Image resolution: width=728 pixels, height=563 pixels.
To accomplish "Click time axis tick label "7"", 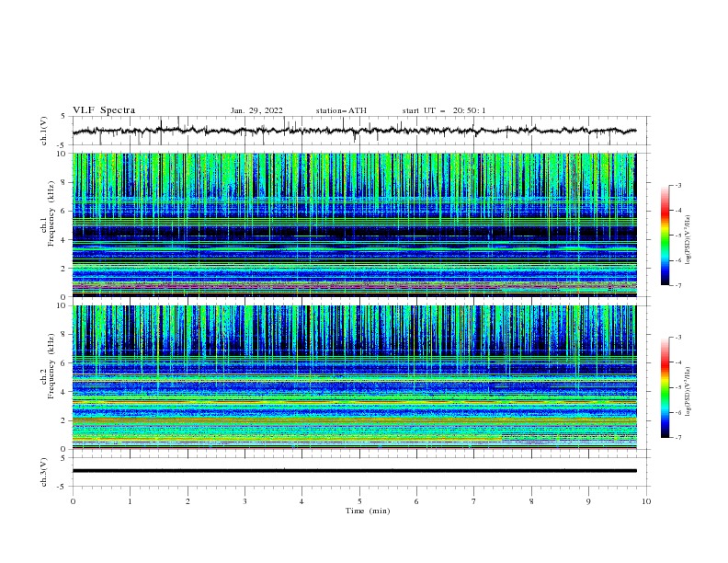I will point(474,501).
